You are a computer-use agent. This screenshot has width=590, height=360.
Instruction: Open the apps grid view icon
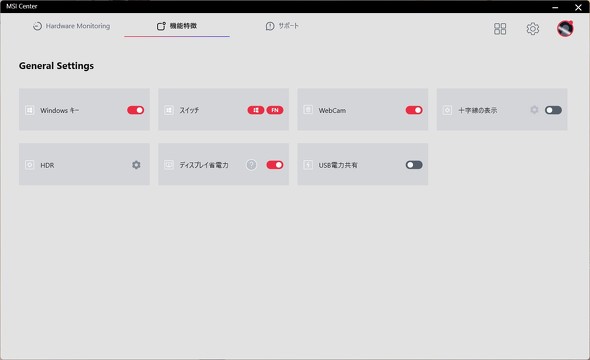500,29
